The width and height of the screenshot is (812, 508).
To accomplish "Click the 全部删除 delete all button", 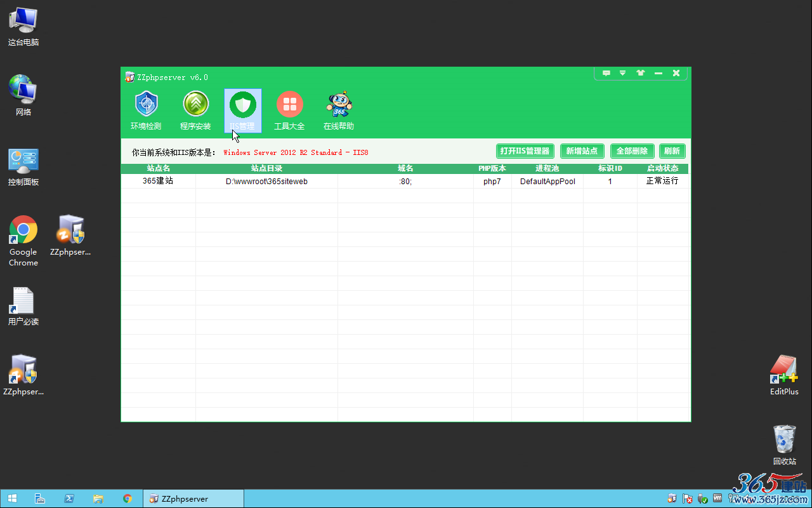I will pyautogui.click(x=632, y=151).
